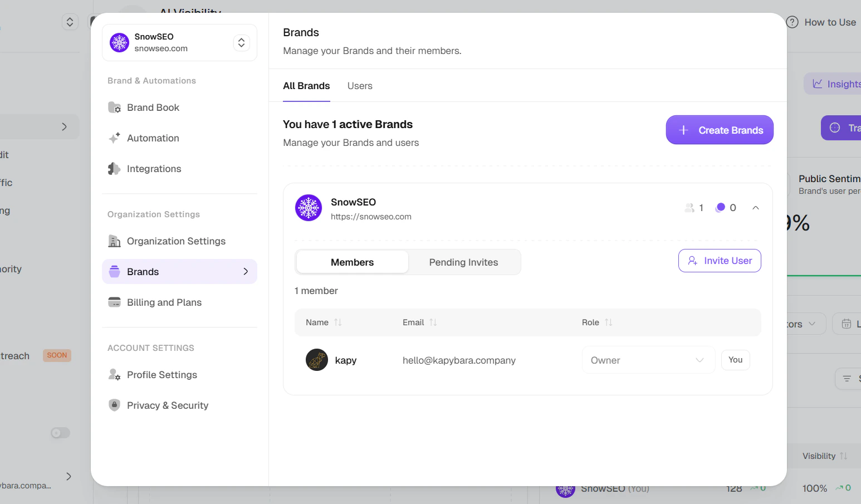
Task: Click the Organization Settings building icon
Action: [114, 241]
